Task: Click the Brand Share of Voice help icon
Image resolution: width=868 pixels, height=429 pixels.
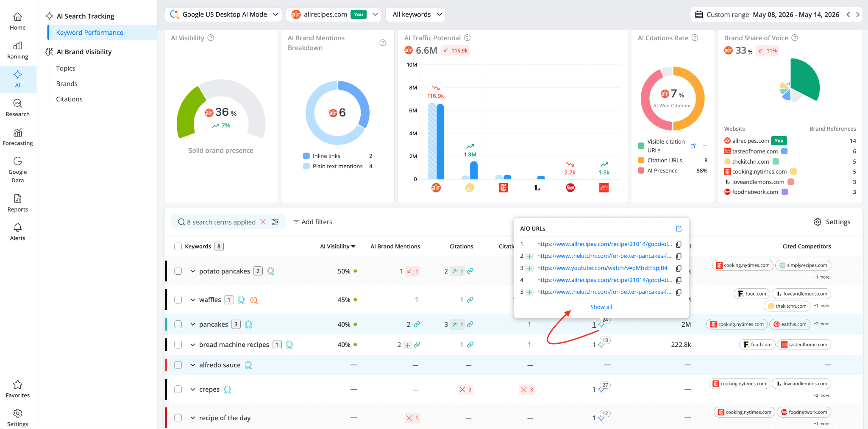Action: (x=795, y=38)
